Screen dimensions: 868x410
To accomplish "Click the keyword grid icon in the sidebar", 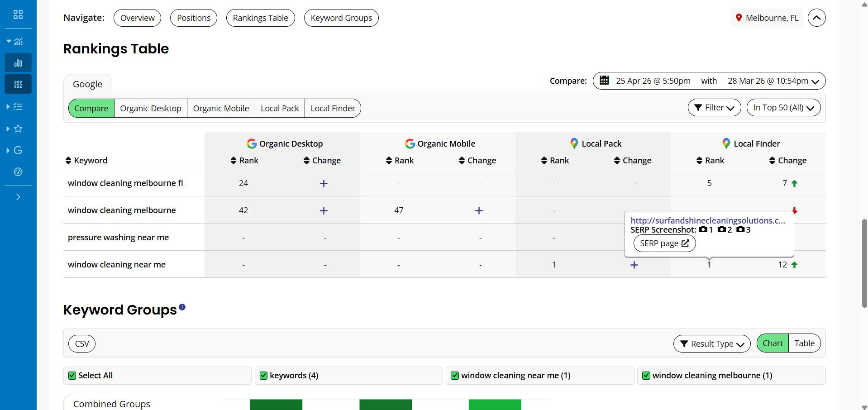I will (18, 84).
